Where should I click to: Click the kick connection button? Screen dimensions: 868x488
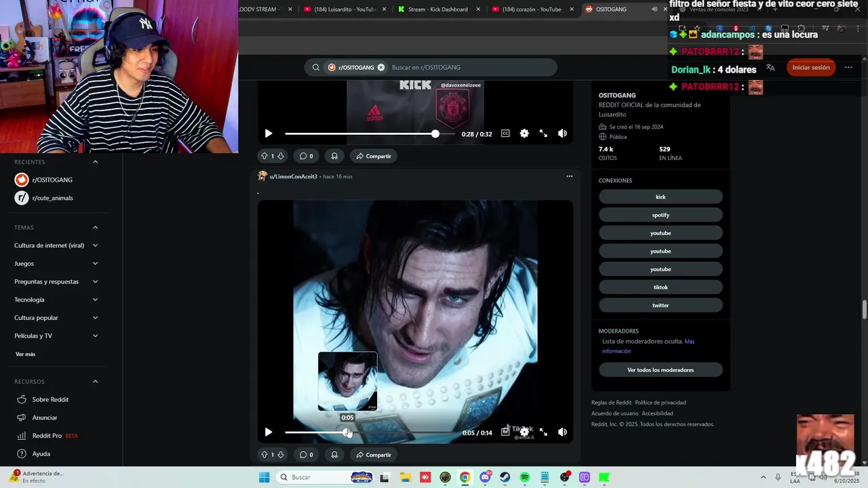click(x=660, y=197)
